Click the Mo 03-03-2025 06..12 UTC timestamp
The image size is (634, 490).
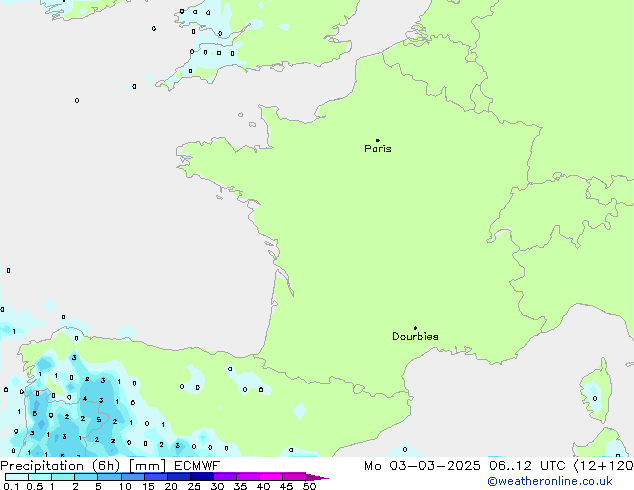tap(465, 466)
